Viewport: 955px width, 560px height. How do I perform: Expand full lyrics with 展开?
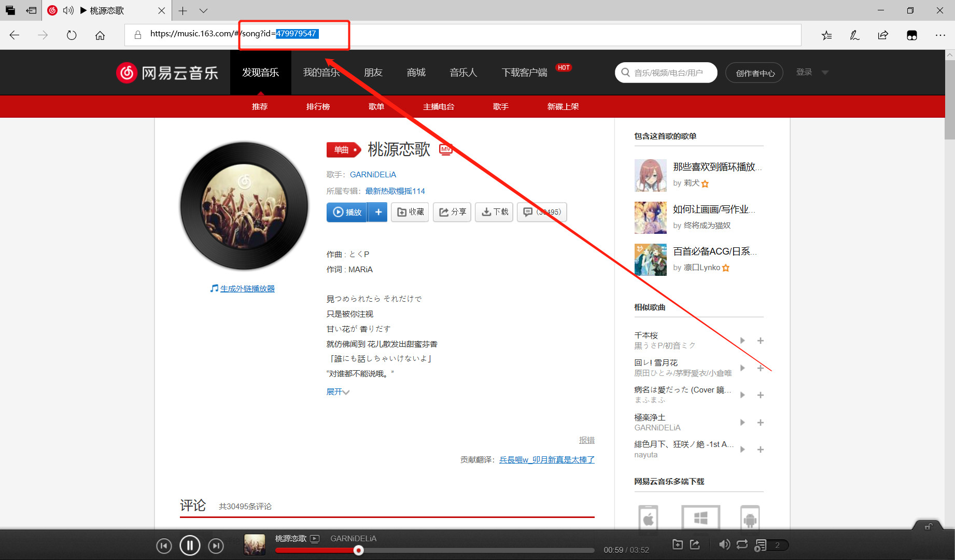coord(338,392)
